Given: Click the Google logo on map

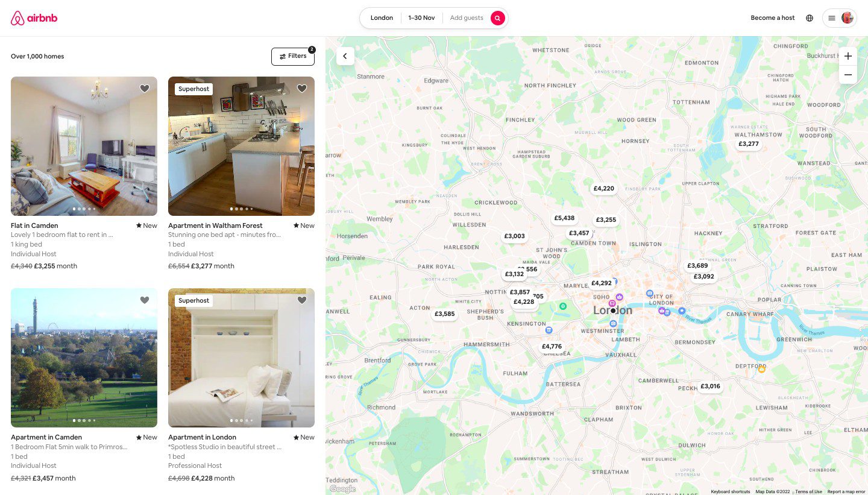Looking at the screenshot, I should (x=342, y=489).
